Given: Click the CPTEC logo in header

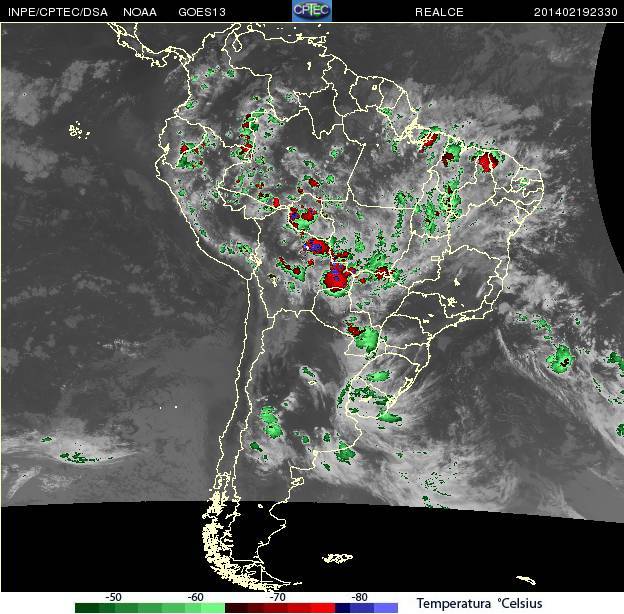Looking at the screenshot, I should [312, 11].
